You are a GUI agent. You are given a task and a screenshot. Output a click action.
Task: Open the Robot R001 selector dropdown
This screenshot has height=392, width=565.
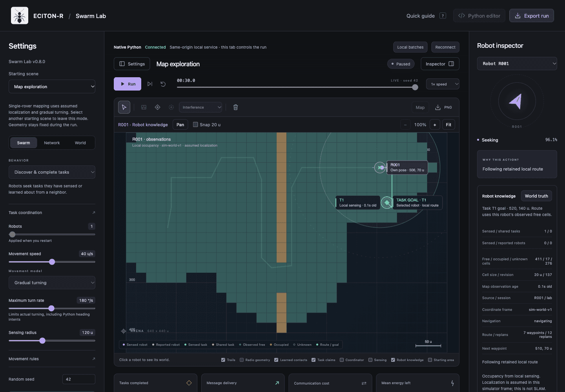517,64
